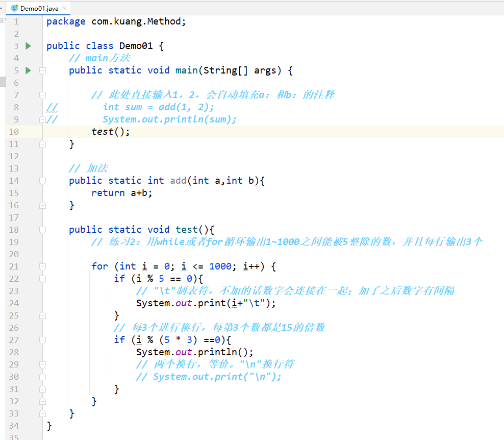This screenshot has width=504, height=440.
Task: Click fold end marker on line 31
Action: click(x=42, y=389)
